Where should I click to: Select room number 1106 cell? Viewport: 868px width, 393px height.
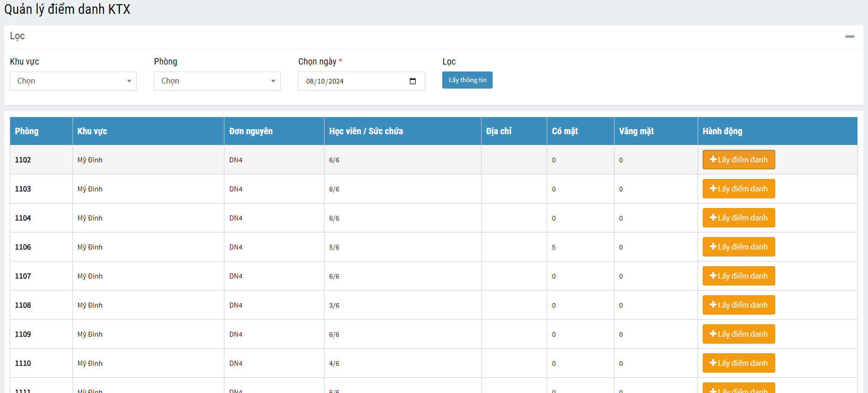click(23, 247)
